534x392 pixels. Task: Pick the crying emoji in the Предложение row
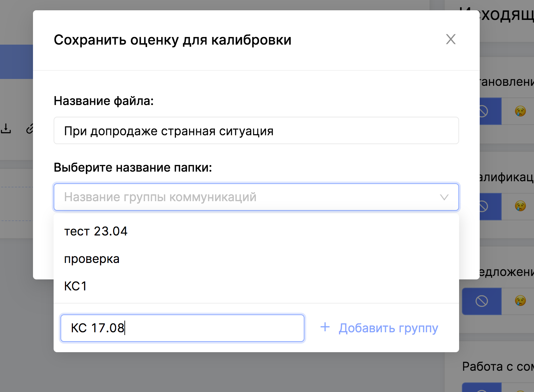[x=520, y=301]
